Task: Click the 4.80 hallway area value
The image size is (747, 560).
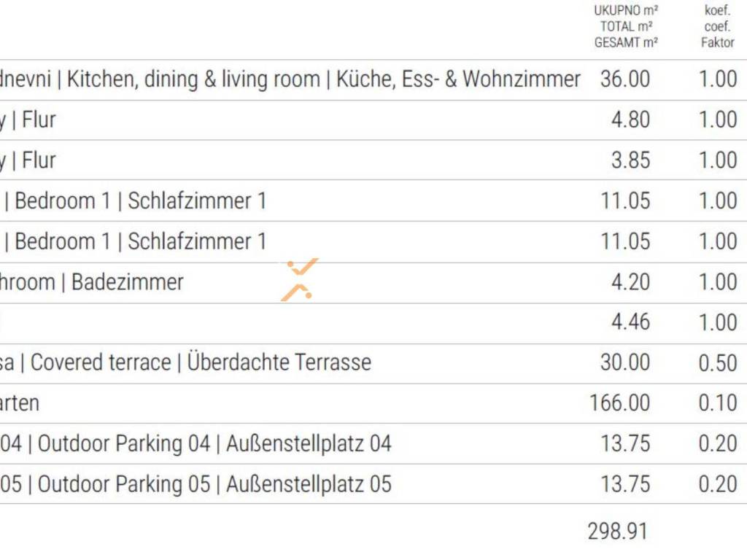Action: click(x=630, y=120)
